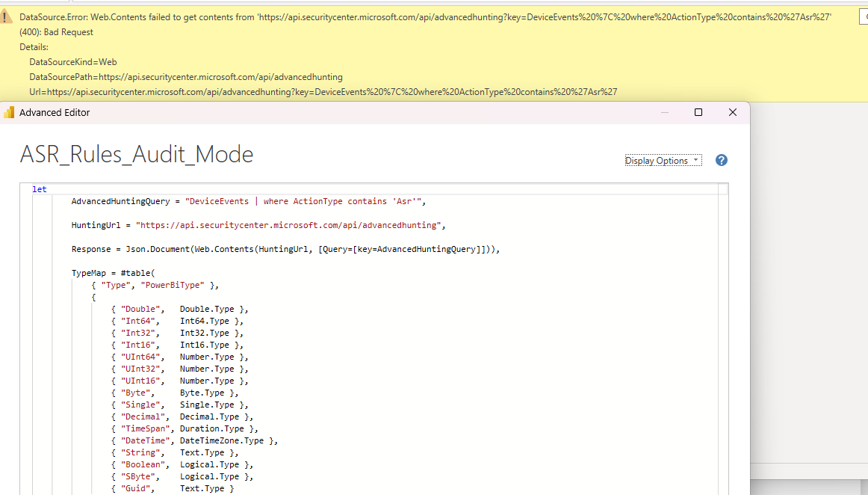Click the AdvancedHuntingQuery definition line
Image resolution: width=868 pixels, height=495 pixels.
click(249, 201)
